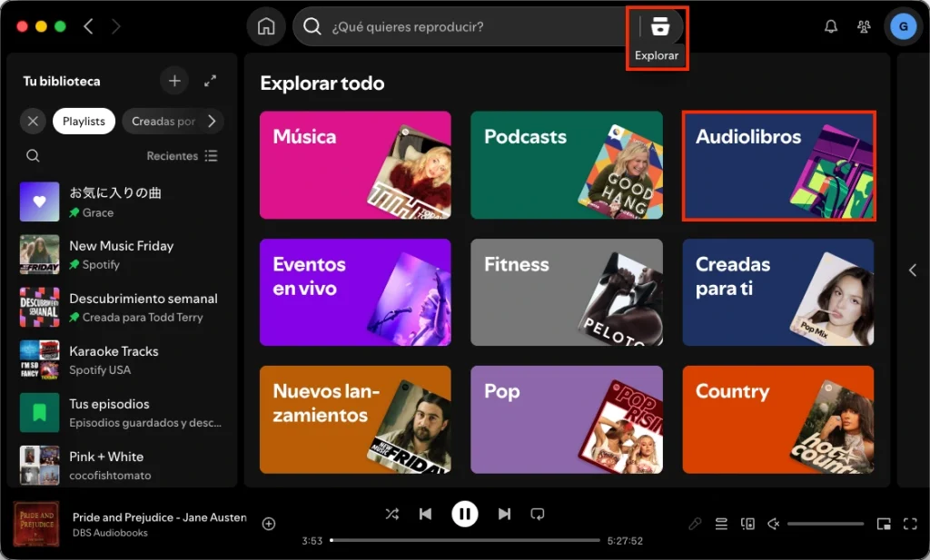Create a new playlist with plus button
Viewport: 930px width, 560px height.
(174, 81)
